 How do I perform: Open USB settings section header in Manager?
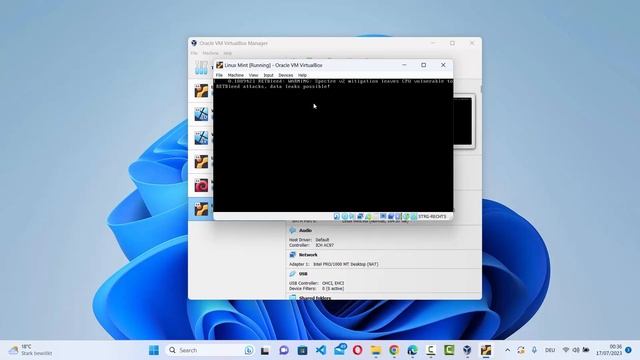[x=303, y=274]
